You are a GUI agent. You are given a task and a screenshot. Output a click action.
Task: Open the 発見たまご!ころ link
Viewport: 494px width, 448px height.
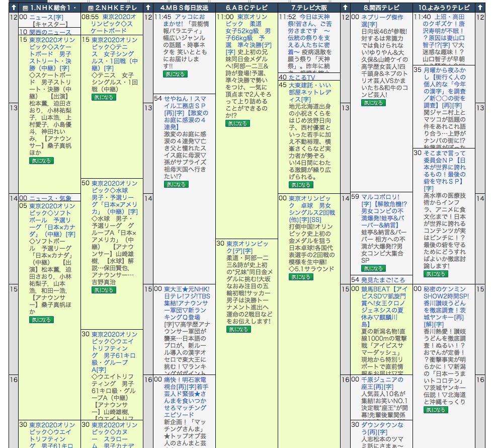(x=383, y=280)
